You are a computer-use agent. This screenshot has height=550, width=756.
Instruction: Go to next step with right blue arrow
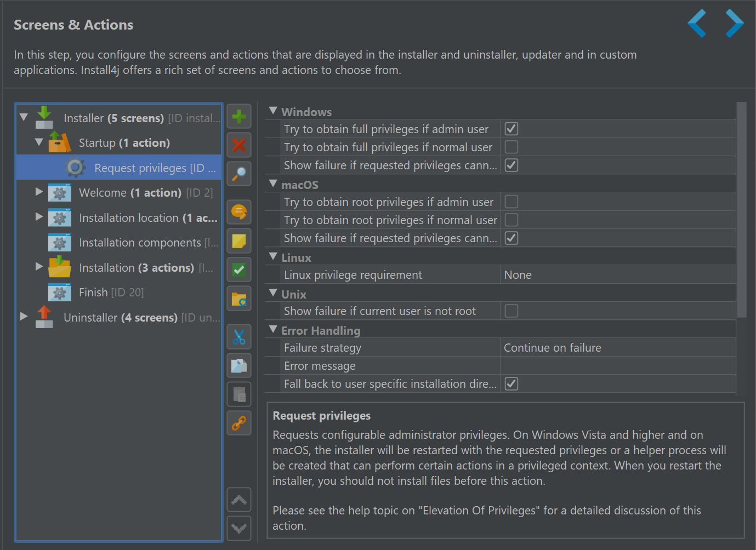click(735, 24)
